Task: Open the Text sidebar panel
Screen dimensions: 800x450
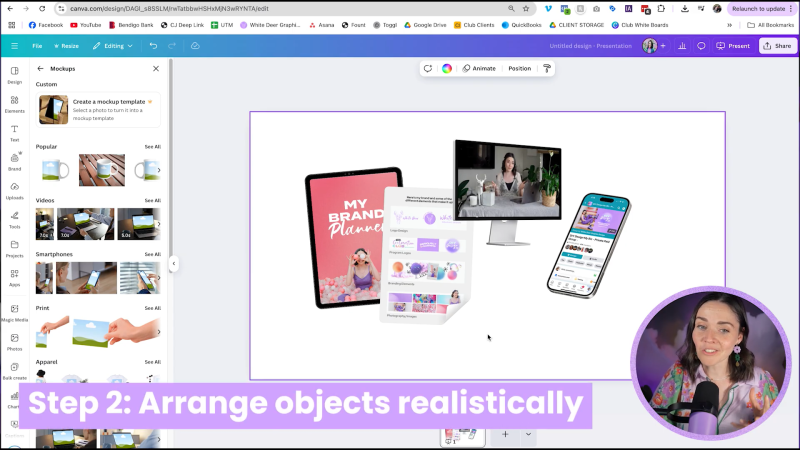Action: 14,133
